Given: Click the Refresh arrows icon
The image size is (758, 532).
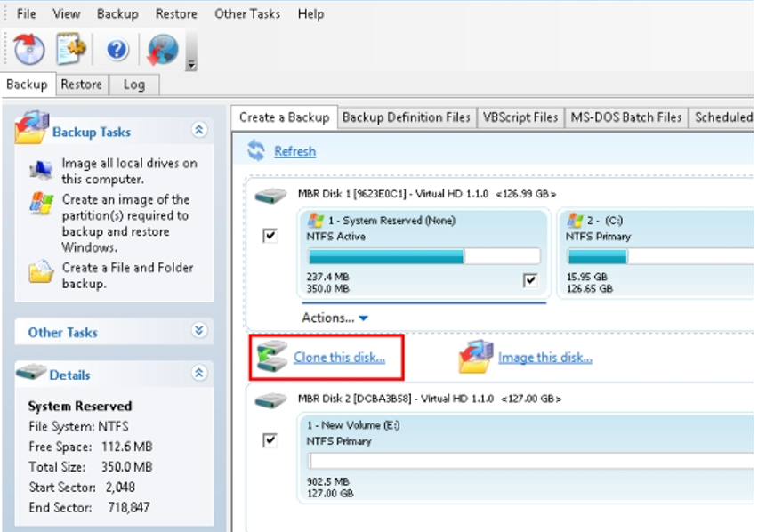Looking at the screenshot, I should [256, 150].
